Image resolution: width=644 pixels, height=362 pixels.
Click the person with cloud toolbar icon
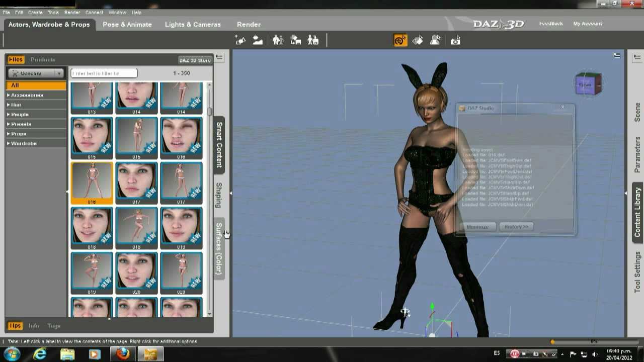point(296,40)
